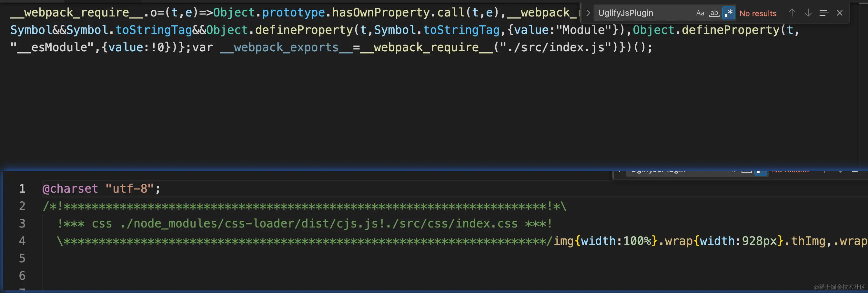Close the find widget
The image size is (868, 293).
tap(839, 13)
